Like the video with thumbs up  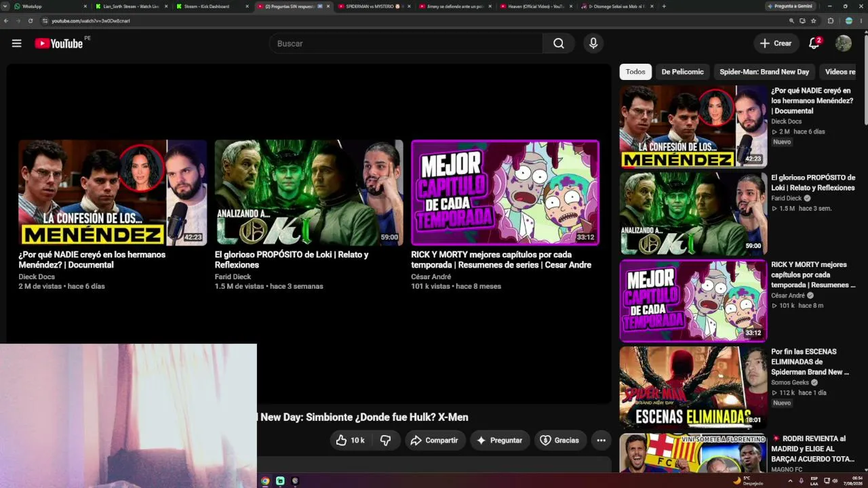[x=350, y=441]
